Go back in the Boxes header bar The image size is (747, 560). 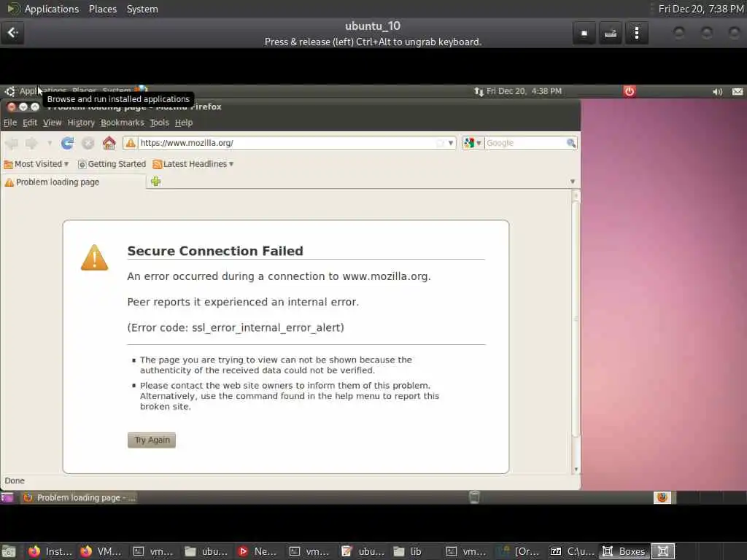(12, 33)
